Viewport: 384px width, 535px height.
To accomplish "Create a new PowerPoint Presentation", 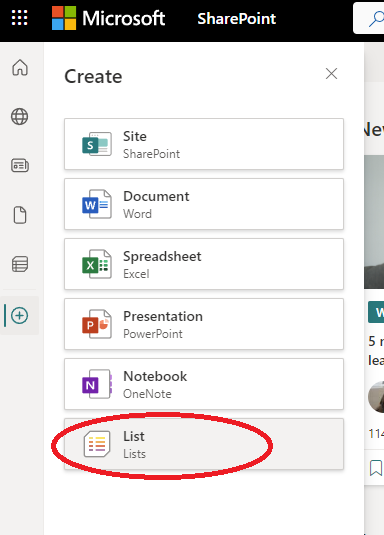I will [x=204, y=324].
